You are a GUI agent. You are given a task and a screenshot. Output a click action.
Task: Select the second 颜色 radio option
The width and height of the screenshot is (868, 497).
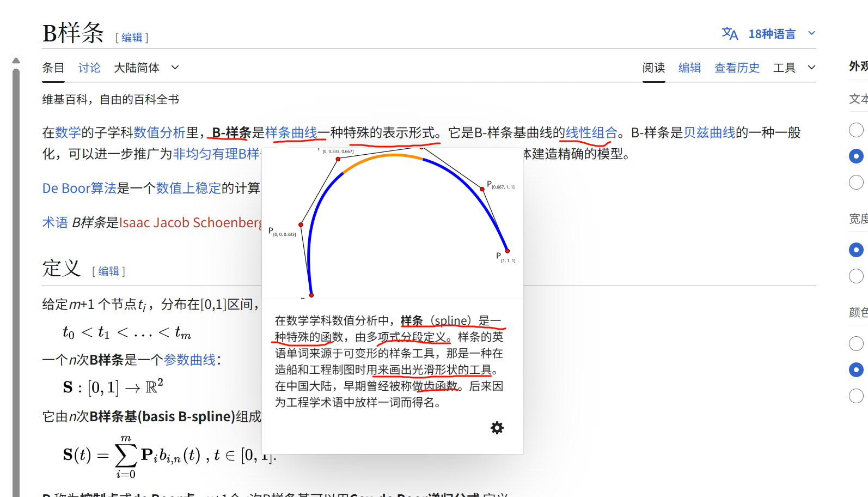pos(856,369)
